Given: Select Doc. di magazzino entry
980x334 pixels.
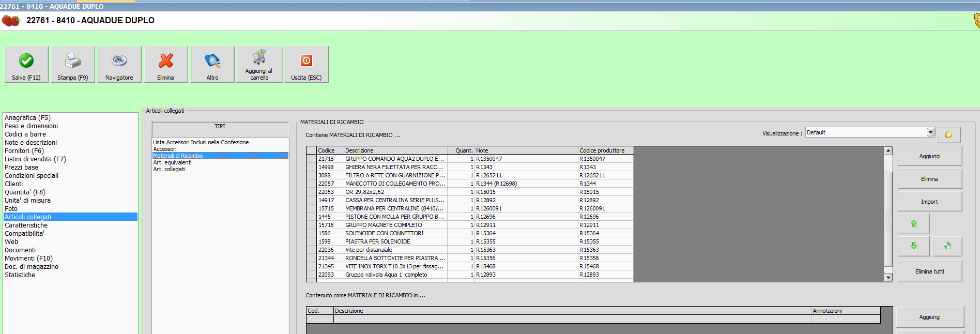Looking at the screenshot, I should tap(70, 267).
